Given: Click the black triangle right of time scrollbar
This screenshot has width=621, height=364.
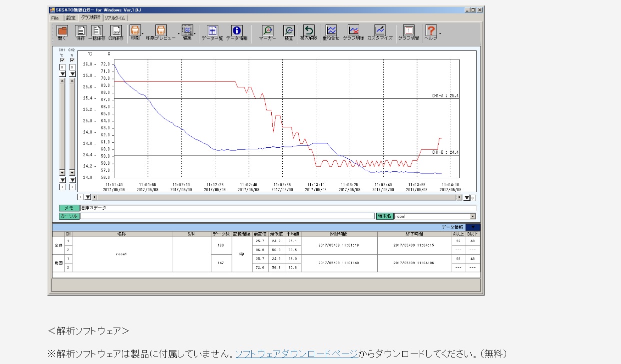Looking at the screenshot, I should point(468,197).
